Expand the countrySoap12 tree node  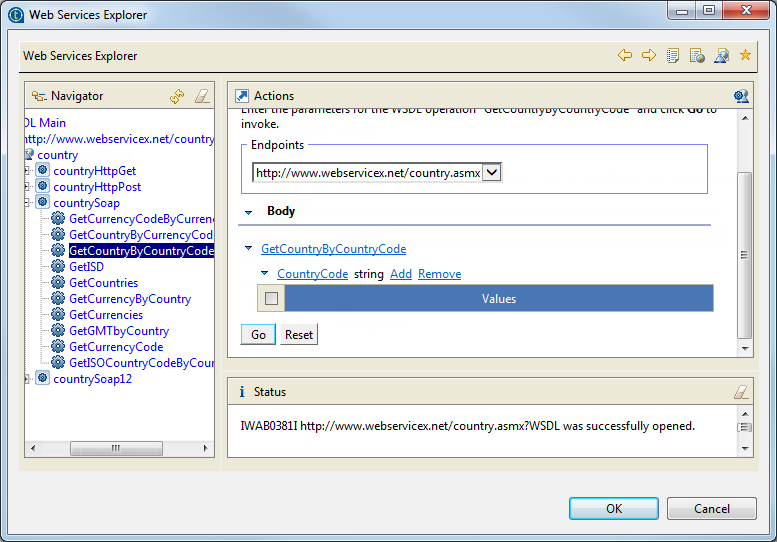point(28,379)
